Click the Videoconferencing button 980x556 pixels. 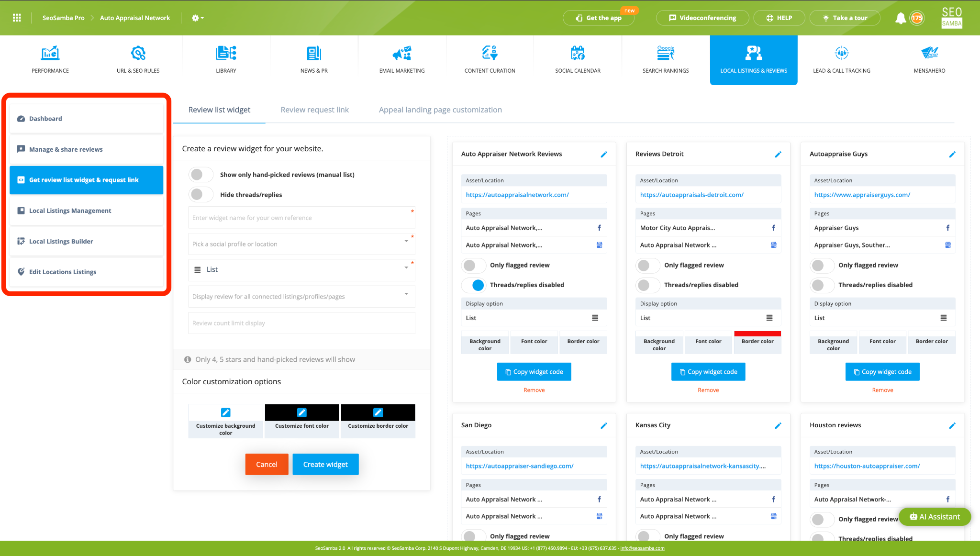[x=702, y=18]
